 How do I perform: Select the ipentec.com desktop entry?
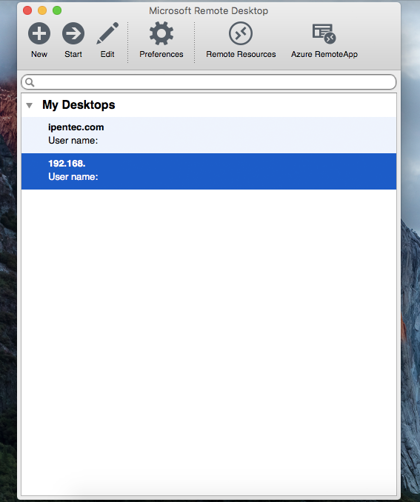[209, 135]
